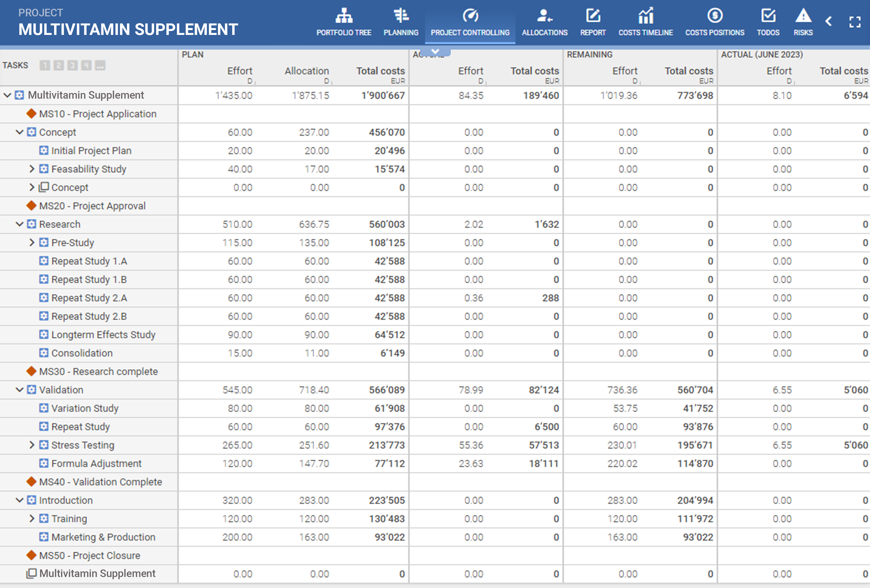The image size is (870, 588).
Task: Open the Risks warning triangle icon
Action: (x=803, y=16)
